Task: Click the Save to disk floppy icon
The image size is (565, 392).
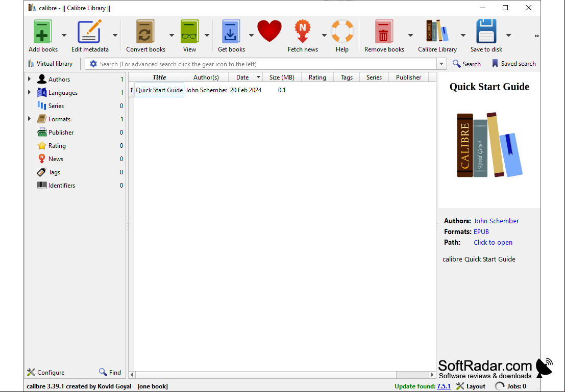Action: tap(486, 32)
